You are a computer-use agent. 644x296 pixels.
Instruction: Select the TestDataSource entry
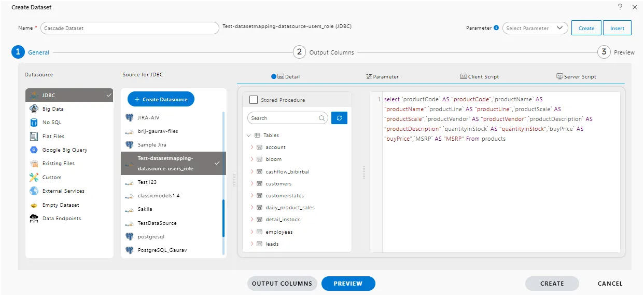pyautogui.click(x=157, y=223)
